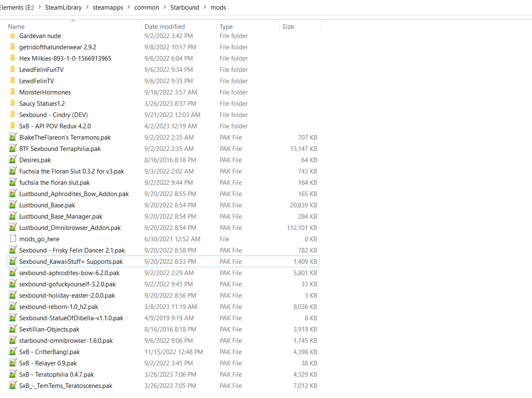The height and width of the screenshot is (398, 532).
Task: Click the folder icon beside Saucy Statues1.2
Action: pos(13,103)
